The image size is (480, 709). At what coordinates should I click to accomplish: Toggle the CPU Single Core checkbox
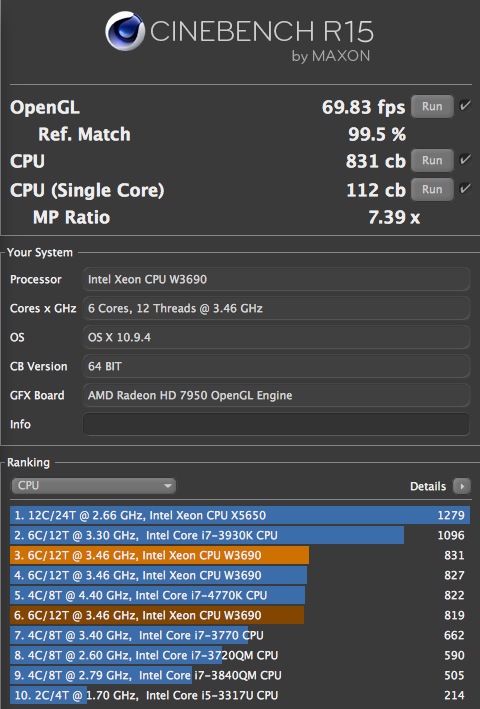point(465,189)
